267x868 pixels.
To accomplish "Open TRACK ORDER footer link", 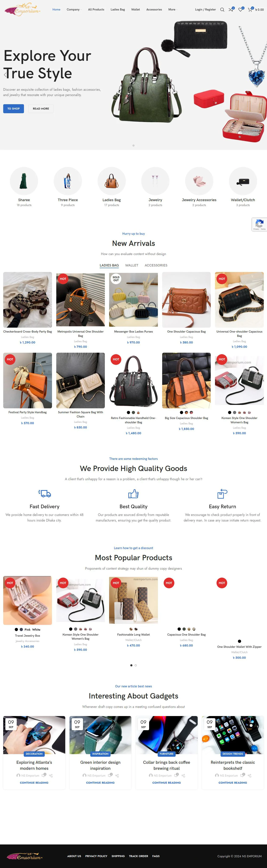I will (x=138, y=856).
